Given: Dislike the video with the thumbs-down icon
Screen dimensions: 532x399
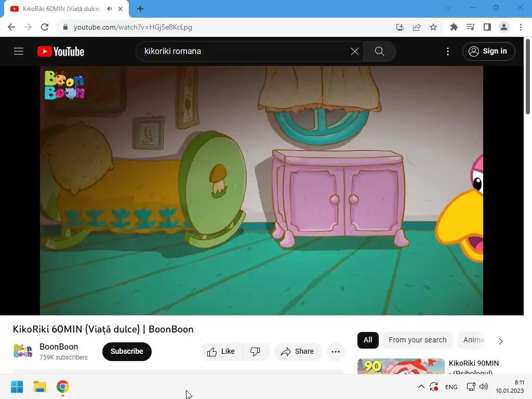Looking at the screenshot, I should pos(255,352).
